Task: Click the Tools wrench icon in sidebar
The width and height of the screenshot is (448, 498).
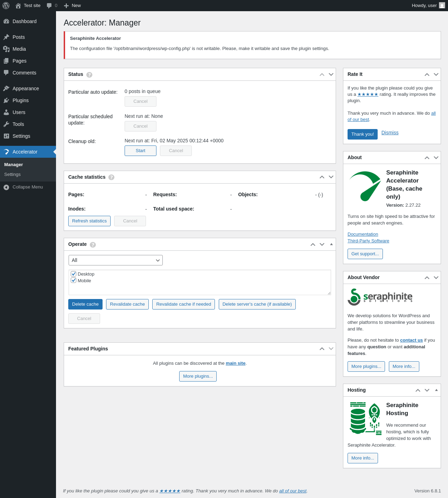Action: pos(6,124)
